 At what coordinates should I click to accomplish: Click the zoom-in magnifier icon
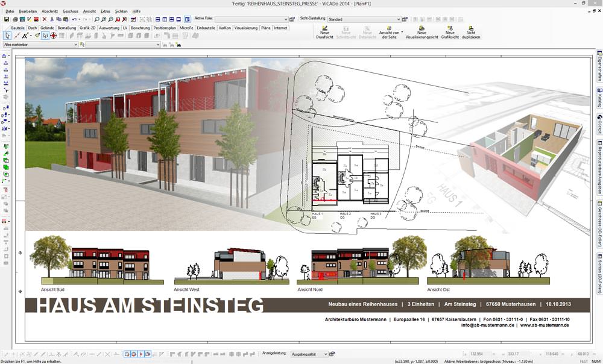tap(104, 19)
